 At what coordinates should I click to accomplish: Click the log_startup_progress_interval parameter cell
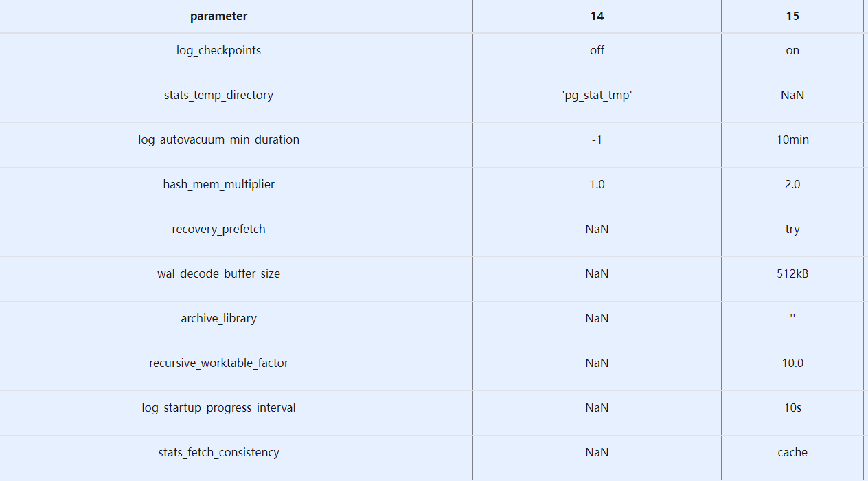tap(218, 407)
